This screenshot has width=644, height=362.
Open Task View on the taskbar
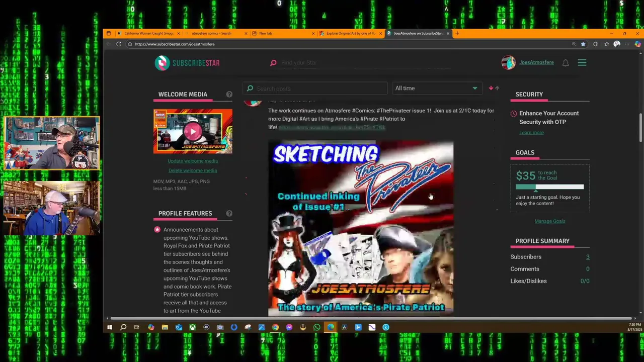(x=137, y=327)
